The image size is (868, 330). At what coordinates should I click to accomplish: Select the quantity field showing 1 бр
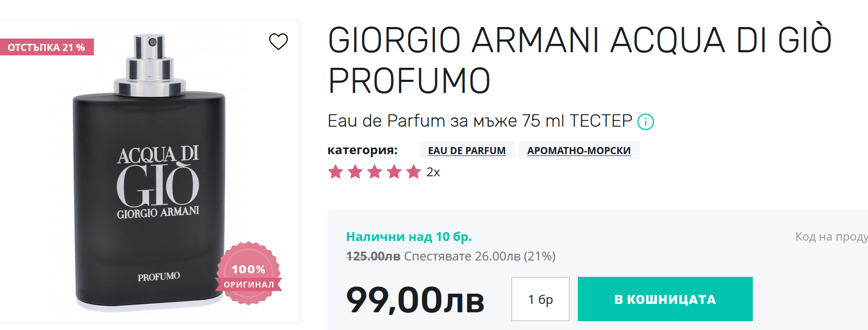(x=540, y=299)
